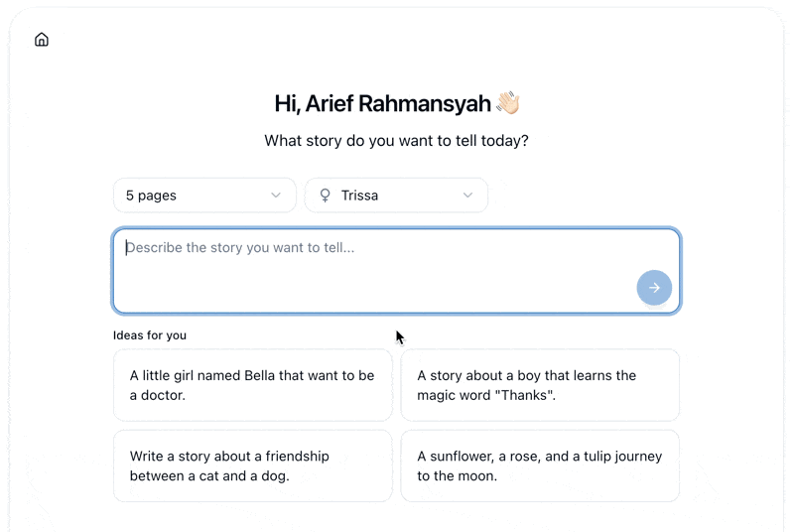
Task: Click the waving hand emoji
Action: coord(508,103)
